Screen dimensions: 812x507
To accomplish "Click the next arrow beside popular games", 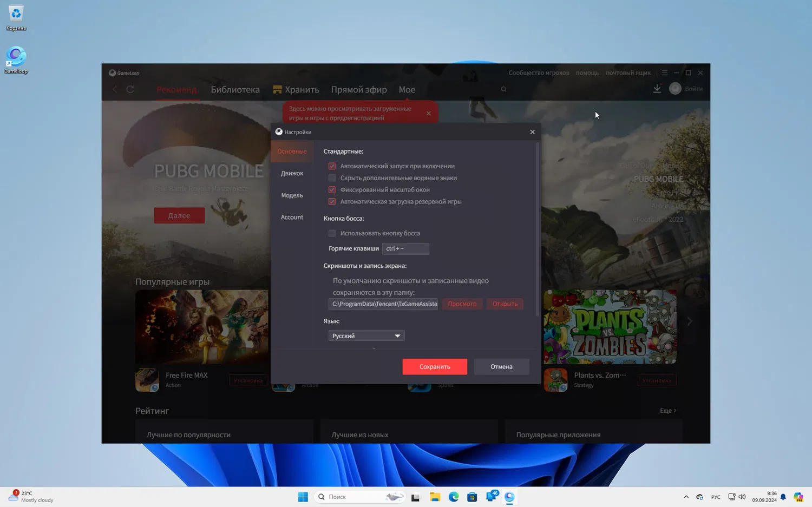I will [x=690, y=321].
